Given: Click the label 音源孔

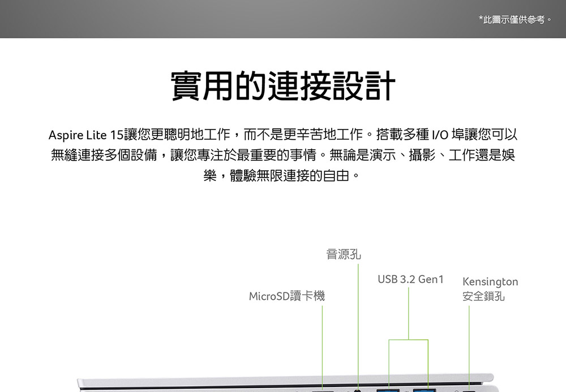Looking at the screenshot, I should 344,254.
